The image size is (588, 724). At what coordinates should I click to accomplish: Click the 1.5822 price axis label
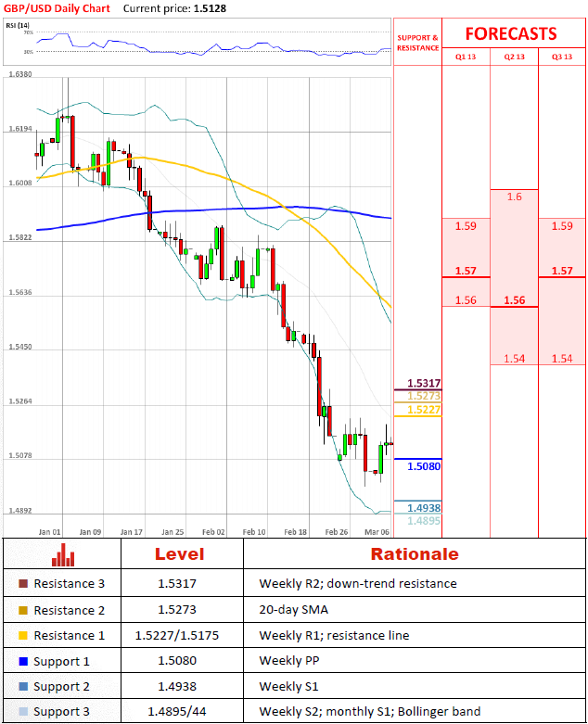point(20,237)
